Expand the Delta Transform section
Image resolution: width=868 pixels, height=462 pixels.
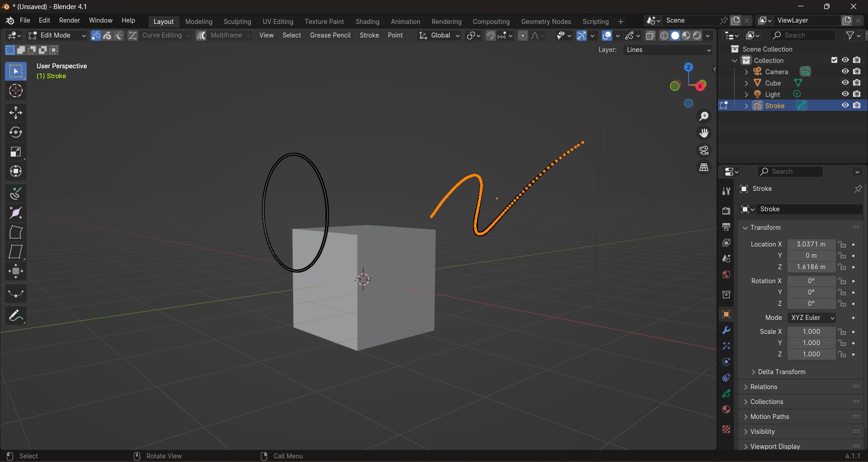tap(778, 372)
